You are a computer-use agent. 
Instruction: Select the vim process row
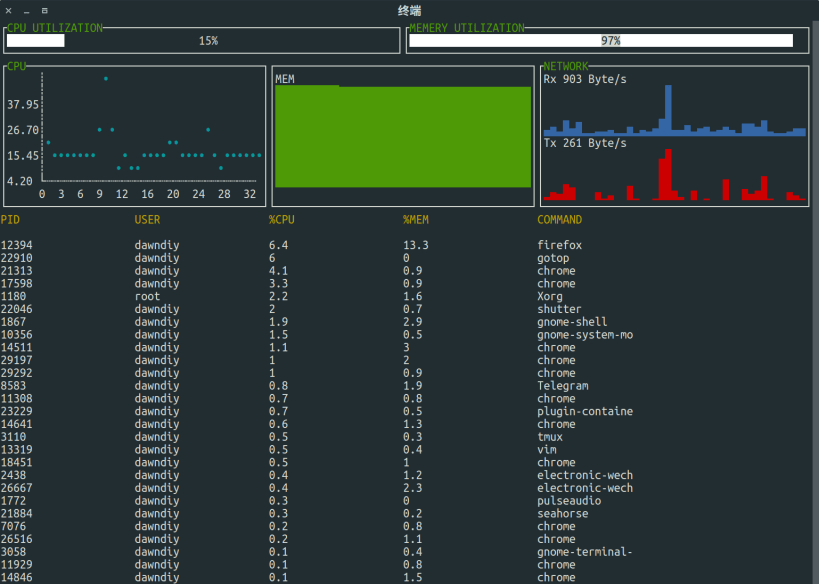pos(300,450)
